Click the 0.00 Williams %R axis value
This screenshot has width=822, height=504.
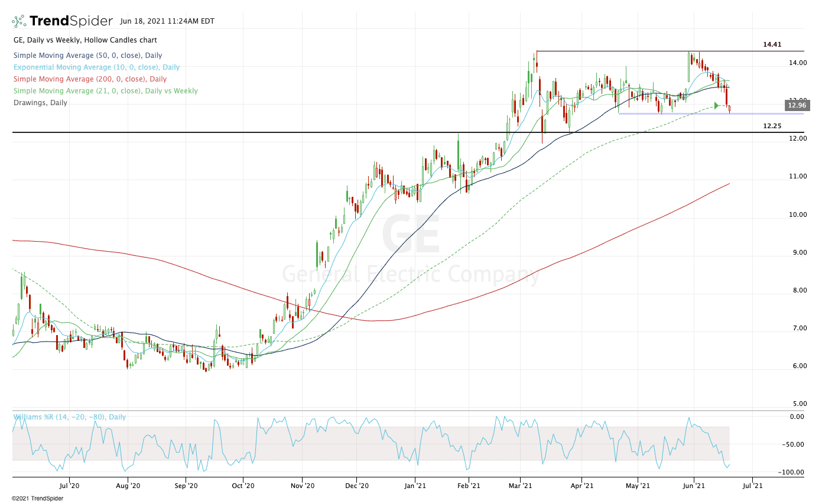click(x=797, y=417)
